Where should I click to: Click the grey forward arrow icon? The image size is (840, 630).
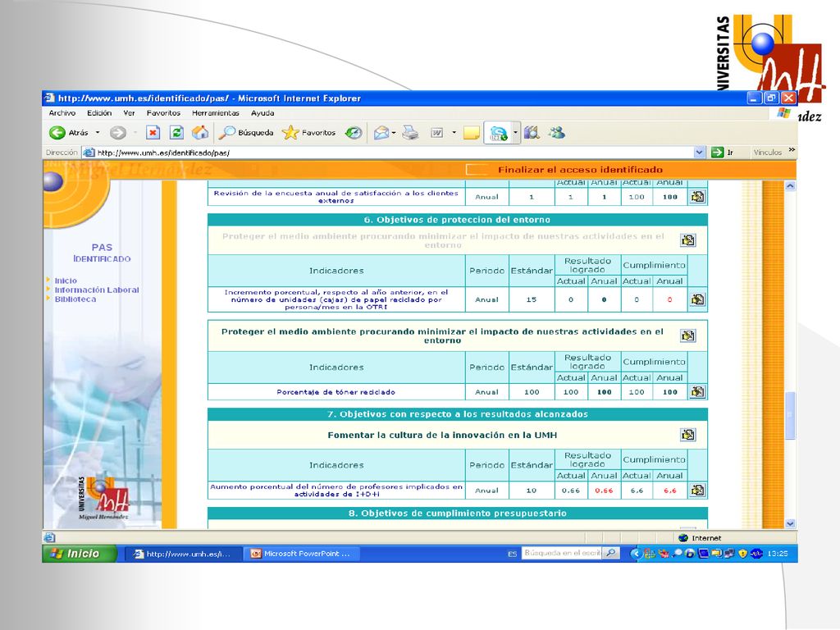coord(118,132)
